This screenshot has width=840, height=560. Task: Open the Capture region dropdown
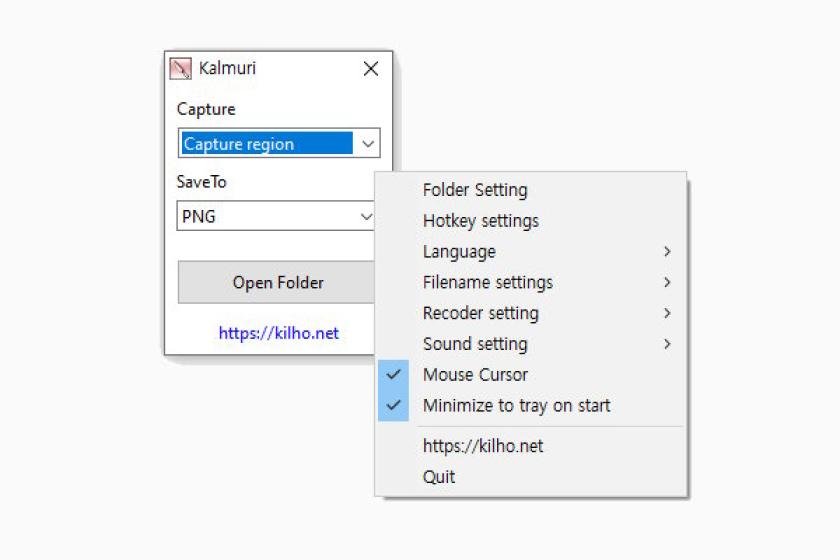(279, 143)
